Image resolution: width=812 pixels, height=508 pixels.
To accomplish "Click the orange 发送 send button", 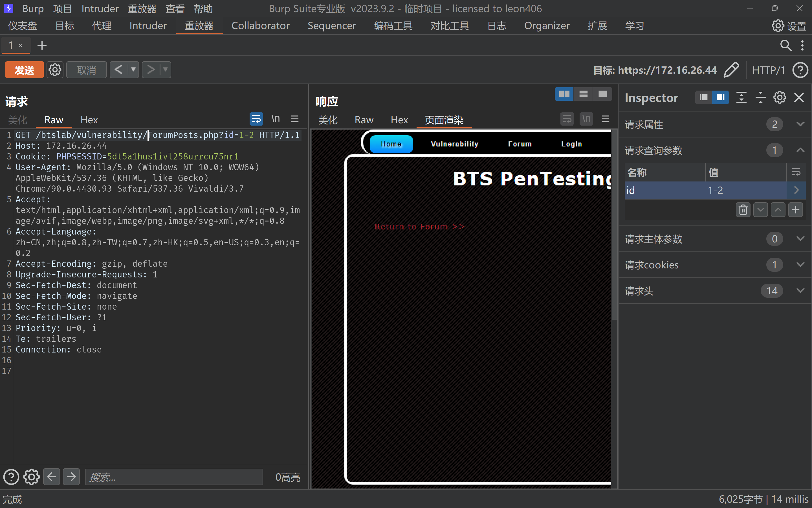I will click(x=24, y=70).
